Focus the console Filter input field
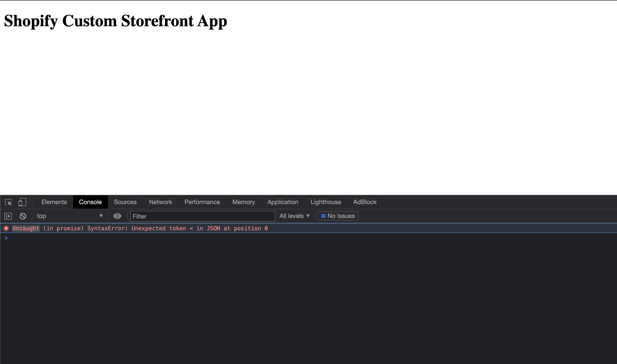Image resolution: width=617 pixels, height=364 pixels. (202, 216)
